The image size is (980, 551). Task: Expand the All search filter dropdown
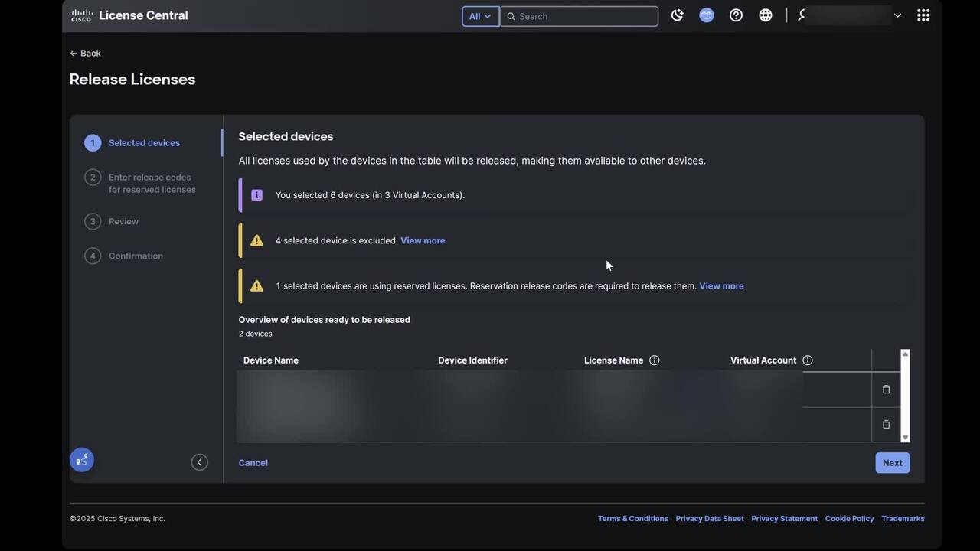[480, 16]
